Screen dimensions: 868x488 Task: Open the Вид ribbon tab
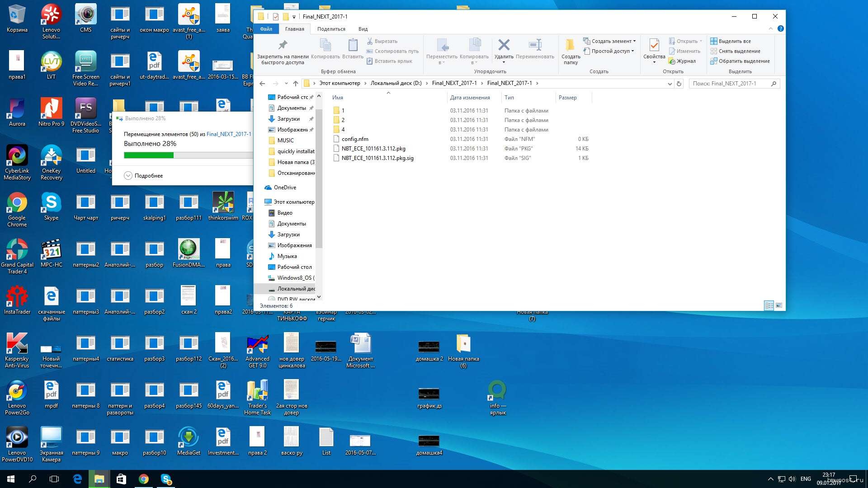(363, 29)
